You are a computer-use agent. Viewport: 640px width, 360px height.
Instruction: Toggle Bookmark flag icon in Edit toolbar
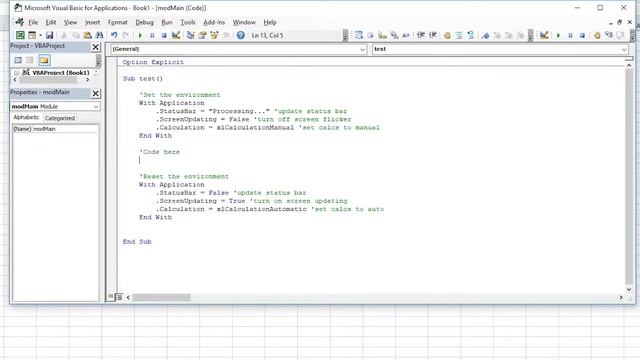485,35
